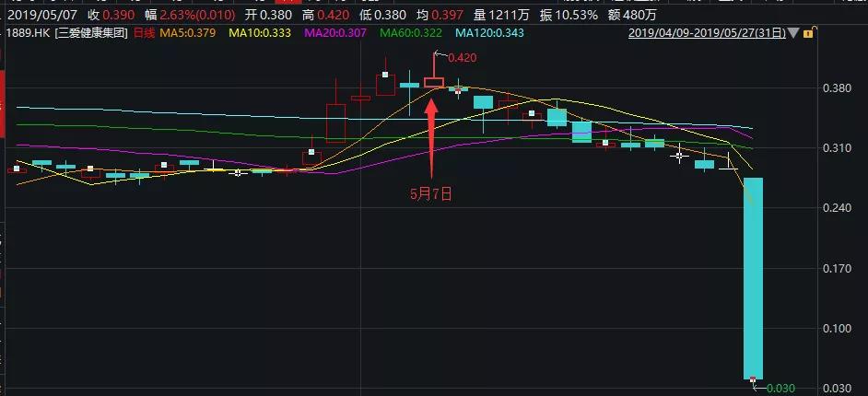Click the 三爱健康集团 stock name

pos(91,33)
